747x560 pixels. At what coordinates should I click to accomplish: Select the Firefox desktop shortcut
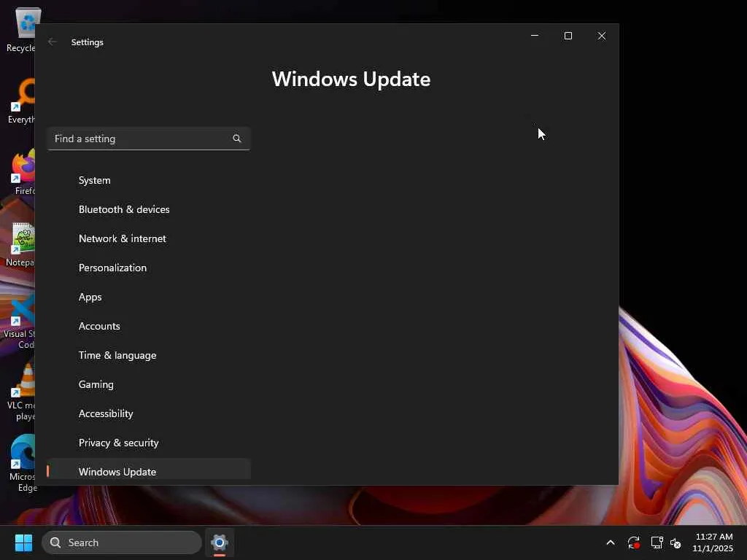pos(23,172)
